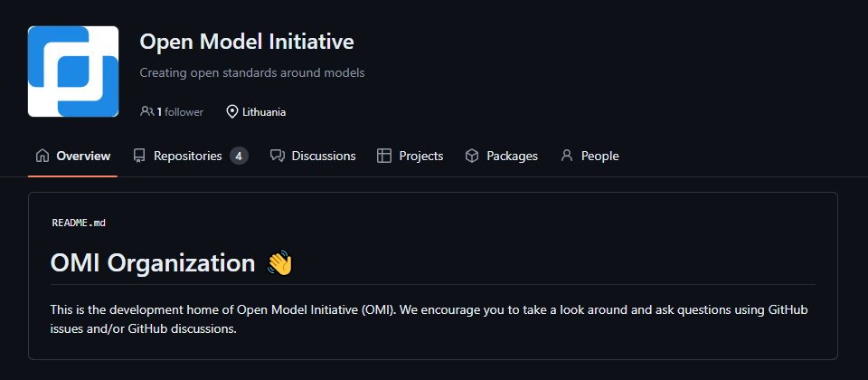The image size is (868, 380).
Task: Click the Repositories book icon
Action: coord(139,156)
